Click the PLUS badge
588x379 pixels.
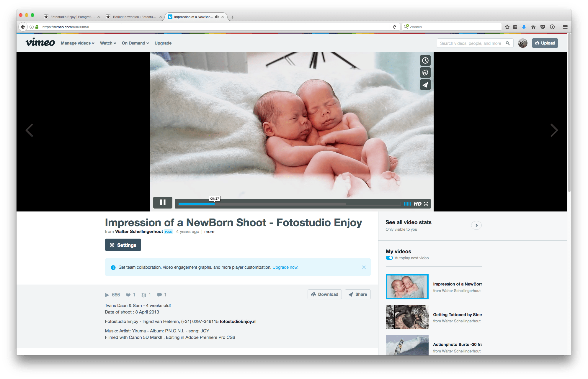point(169,232)
